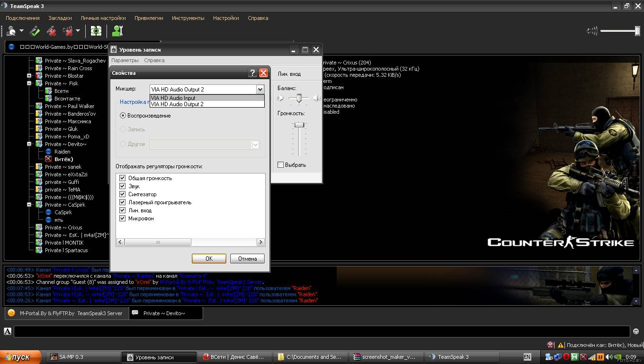
Task: Click the away-status user icon in toolbar
Action: pyautogui.click(x=11, y=31)
